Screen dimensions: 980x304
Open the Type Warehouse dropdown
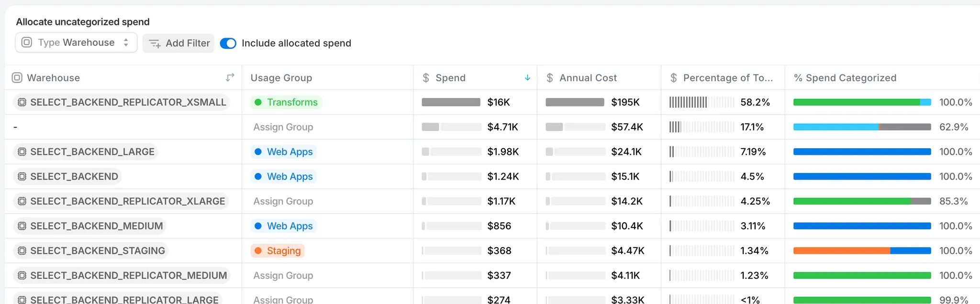pyautogui.click(x=77, y=43)
